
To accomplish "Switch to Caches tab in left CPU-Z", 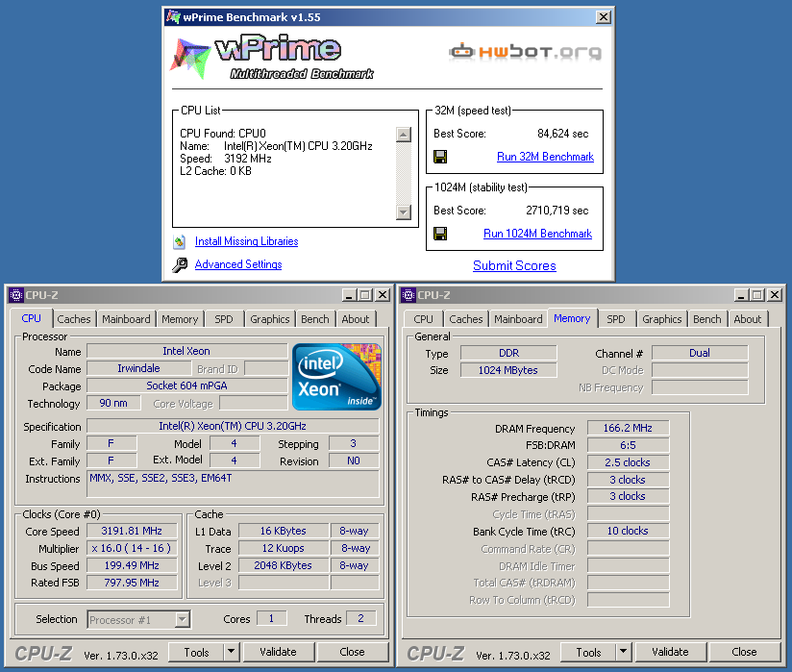I will (x=74, y=319).
